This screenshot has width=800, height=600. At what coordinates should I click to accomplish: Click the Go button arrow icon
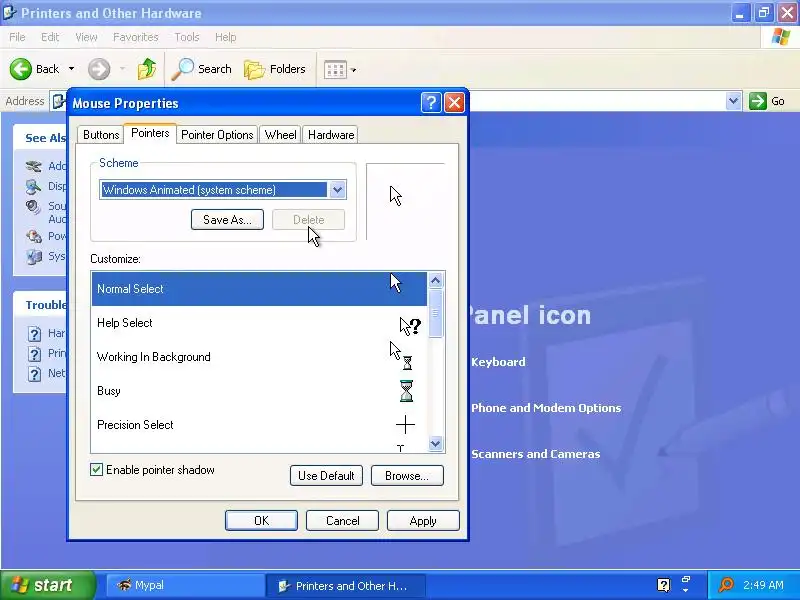click(x=758, y=101)
